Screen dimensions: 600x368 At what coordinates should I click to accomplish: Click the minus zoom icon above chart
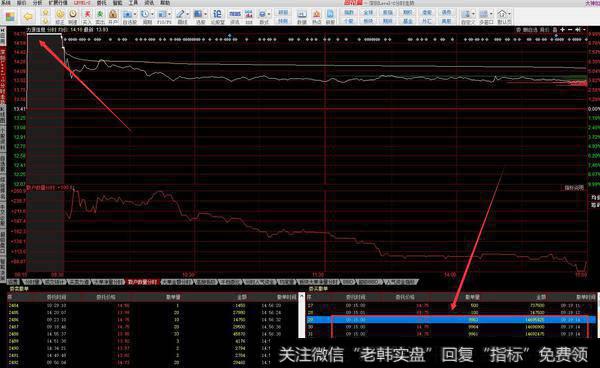570,29
